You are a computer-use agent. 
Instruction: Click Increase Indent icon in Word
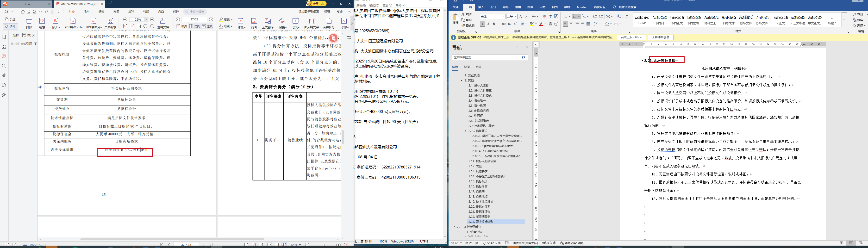pos(601,17)
